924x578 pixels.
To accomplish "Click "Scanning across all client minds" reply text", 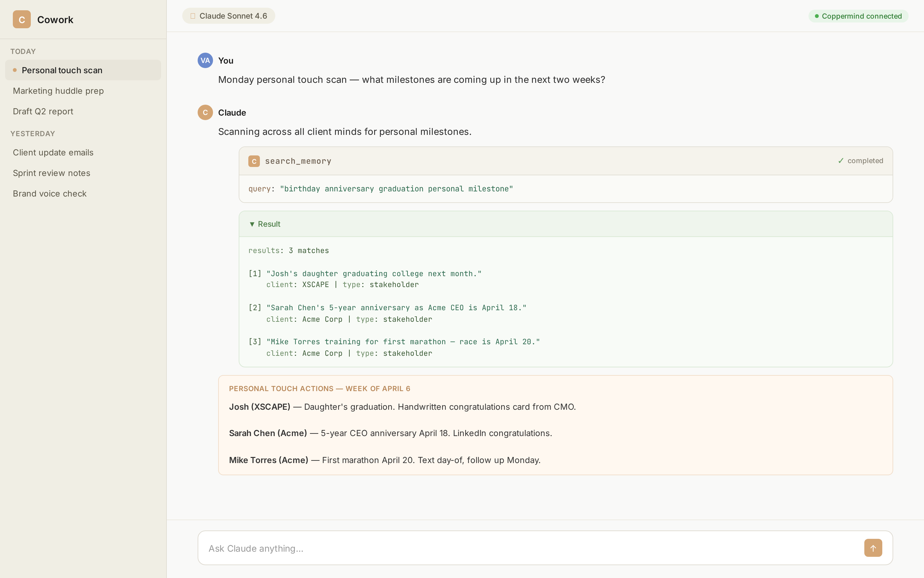I will coord(345,132).
